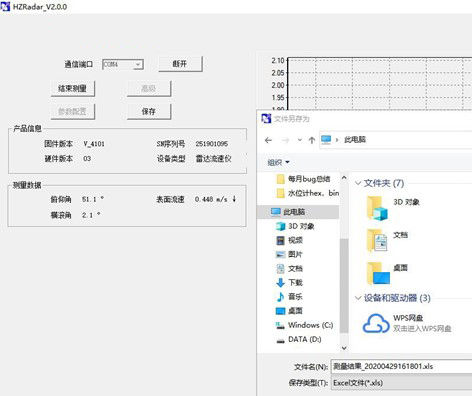Click the greyed-out 高级 button
Viewport: 472px width, 396px height.
tap(149, 88)
